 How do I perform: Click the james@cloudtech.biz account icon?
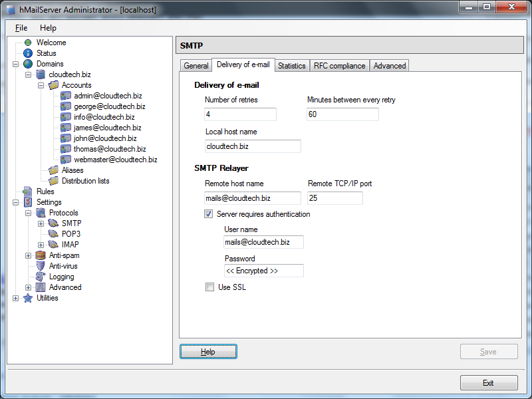[66, 128]
